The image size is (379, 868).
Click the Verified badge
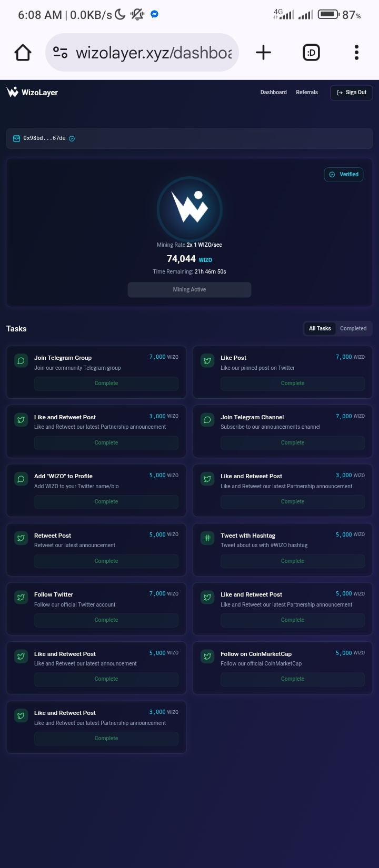coord(344,174)
